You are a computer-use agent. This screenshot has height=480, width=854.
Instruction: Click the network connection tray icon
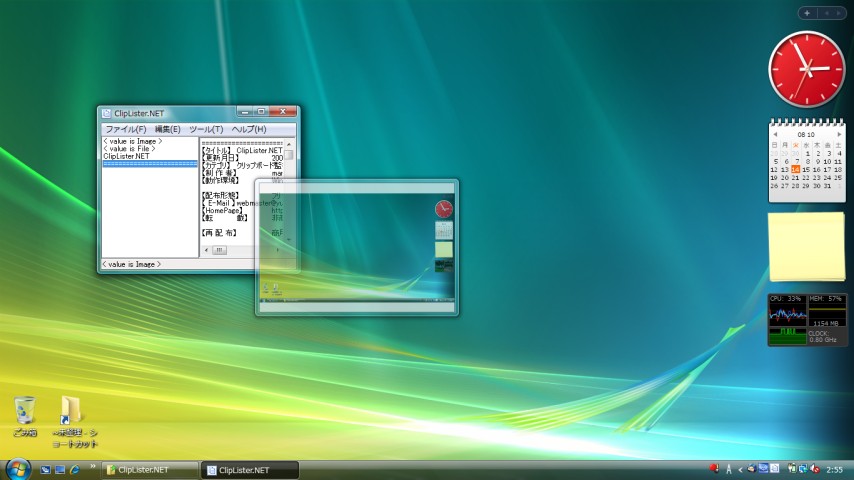[x=803, y=469]
